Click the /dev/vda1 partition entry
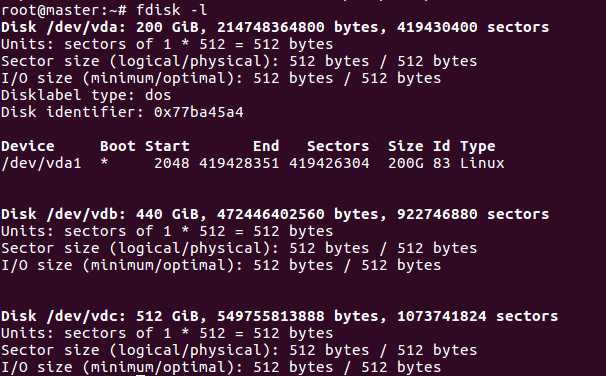The width and height of the screenshot is (606, 376). [x=41, y=163]
